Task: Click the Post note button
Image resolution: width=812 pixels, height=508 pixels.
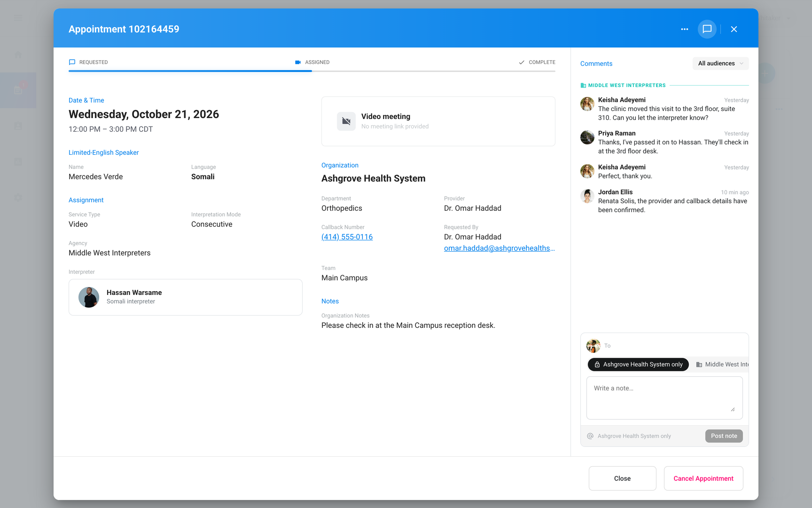Action: [724, 436]
